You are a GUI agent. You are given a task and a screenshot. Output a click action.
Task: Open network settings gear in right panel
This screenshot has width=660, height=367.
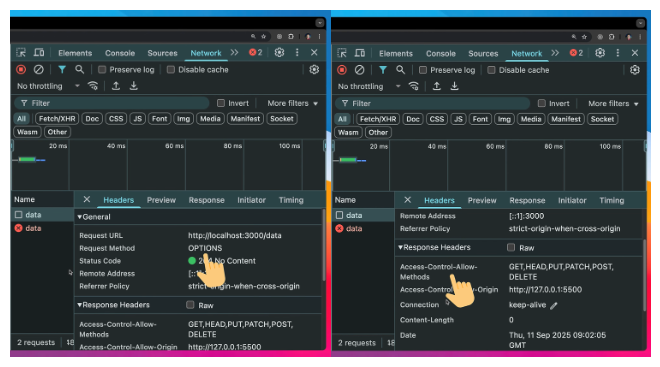(x=635, y=70)
